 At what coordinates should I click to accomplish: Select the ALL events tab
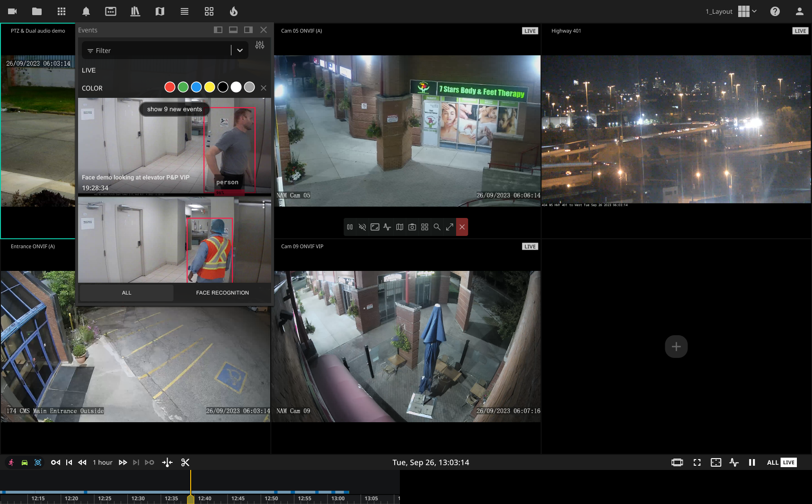(x=126, y=293)
